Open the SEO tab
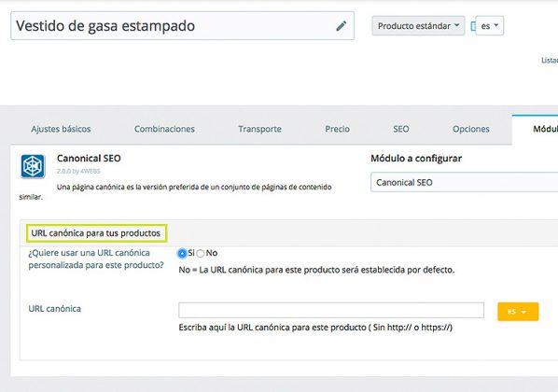Viewport: 558px width, 392px height. click(400, 129)
